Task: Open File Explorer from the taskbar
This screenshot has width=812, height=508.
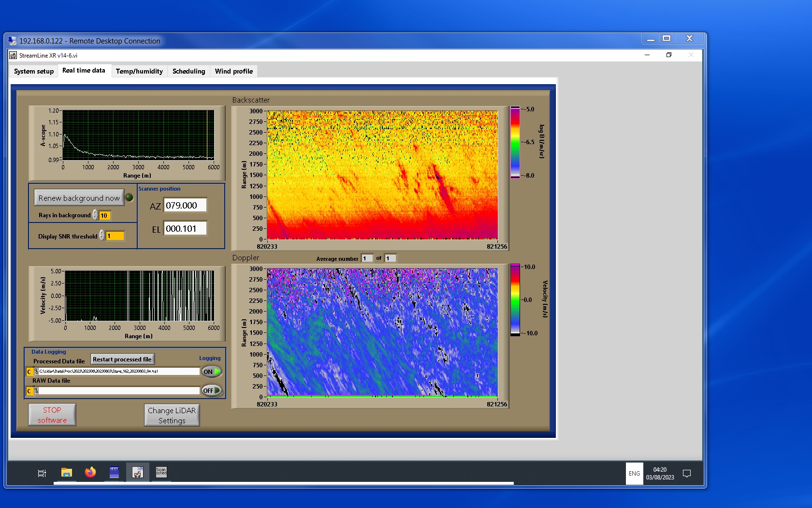Action: click(x=67, y=473)
